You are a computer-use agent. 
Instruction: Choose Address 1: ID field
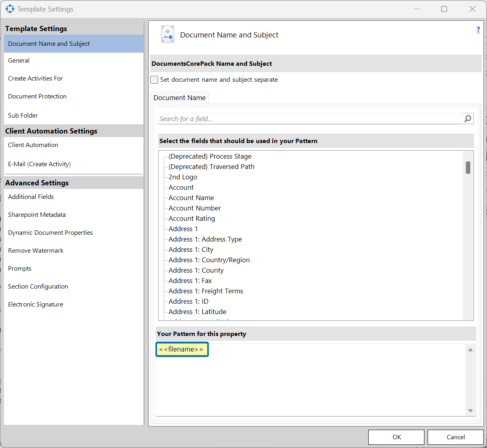(x=189, y=301)
